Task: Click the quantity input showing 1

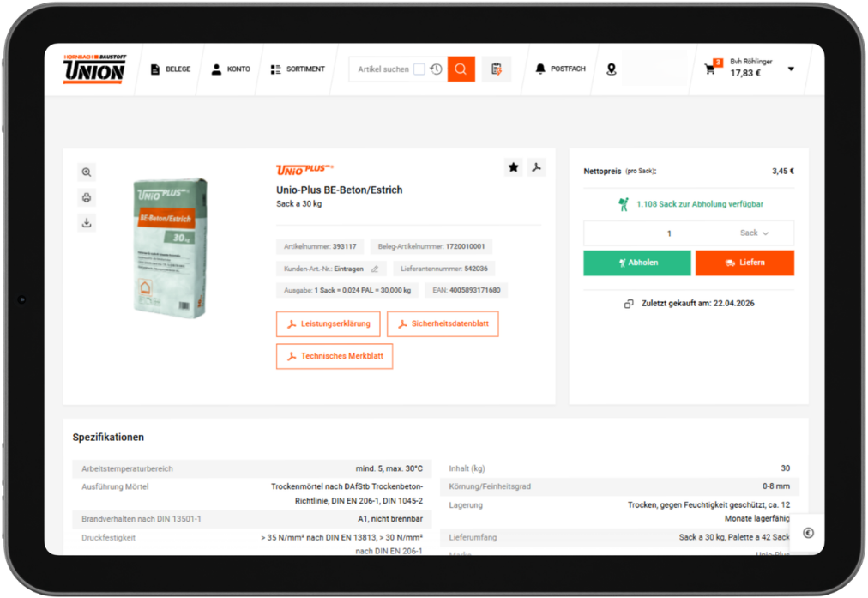Action: tap(669, 233)
